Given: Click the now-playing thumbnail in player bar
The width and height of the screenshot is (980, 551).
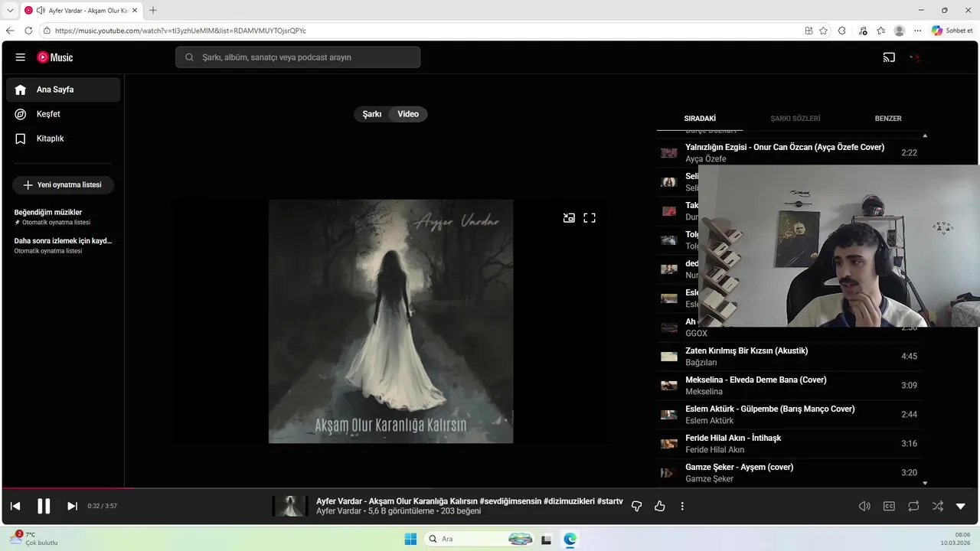Looking at the screenshot, I should point(290,506).
